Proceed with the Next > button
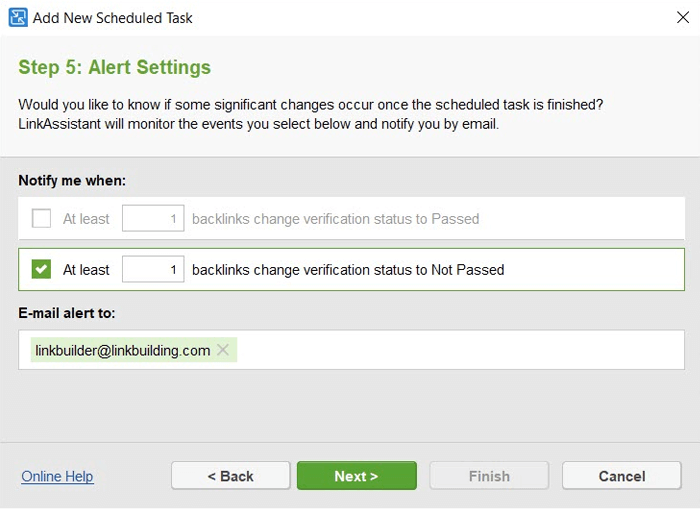Viewport: 700px width, 509px height. 357,476
